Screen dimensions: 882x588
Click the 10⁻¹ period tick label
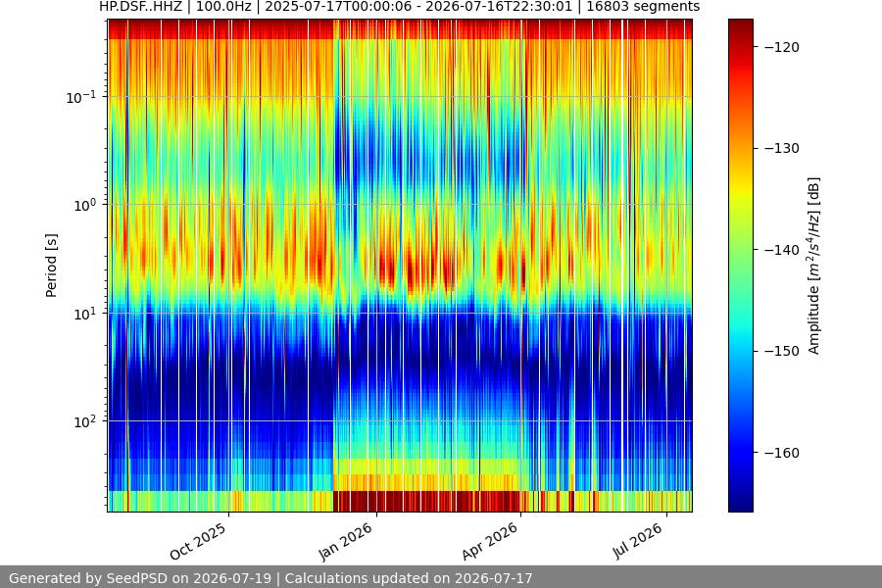pos(80,97)
